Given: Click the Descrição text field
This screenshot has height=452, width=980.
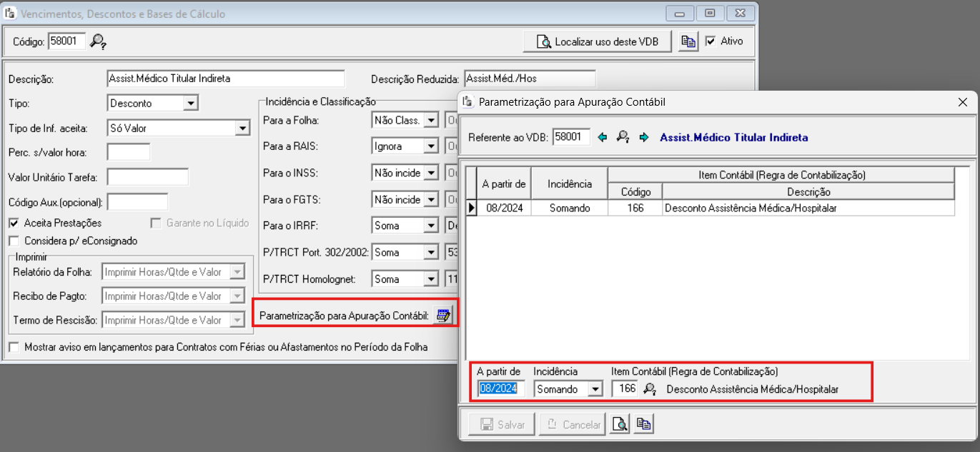Looking at the screenshot, I should click(x=226, y=78).
